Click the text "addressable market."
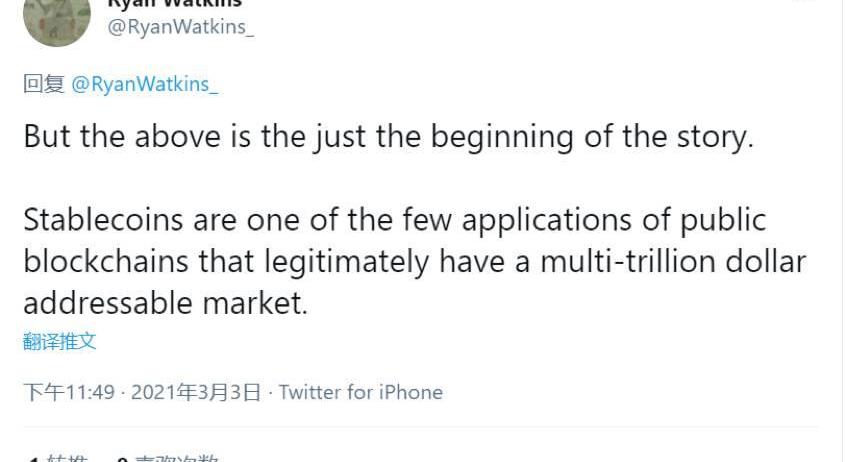 click(x=165, y=303)
